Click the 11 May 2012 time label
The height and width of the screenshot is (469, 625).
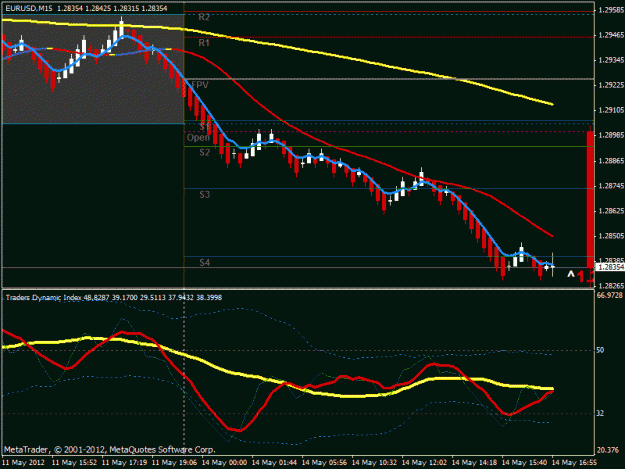coord(24,463)
